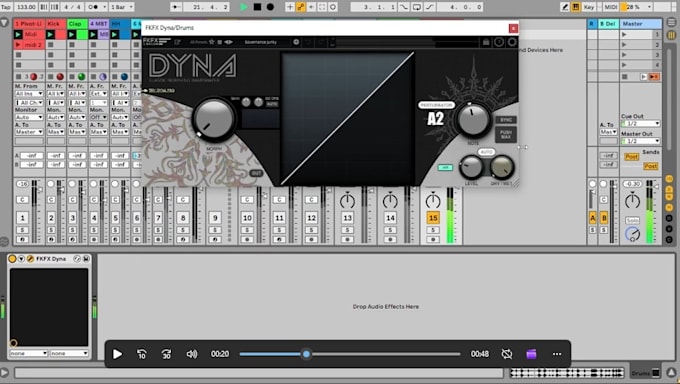Click the plus icon beside preset name

coord(296,42)
